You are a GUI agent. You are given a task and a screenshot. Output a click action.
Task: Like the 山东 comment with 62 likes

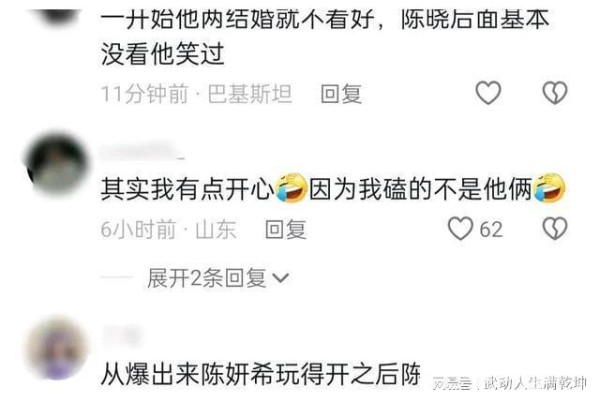(460, 229)
